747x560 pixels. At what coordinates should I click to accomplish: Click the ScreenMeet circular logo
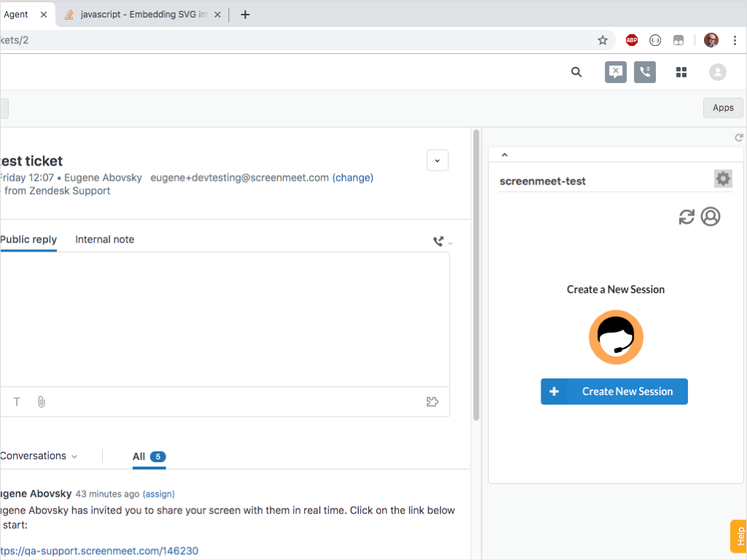pyautogui.click(x=616, y=337)
